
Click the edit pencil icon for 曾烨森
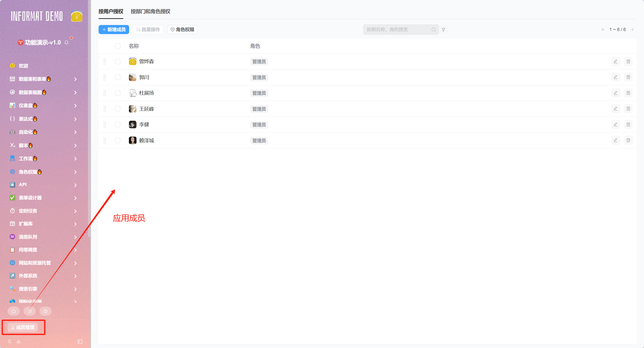(x=615, y=61)
